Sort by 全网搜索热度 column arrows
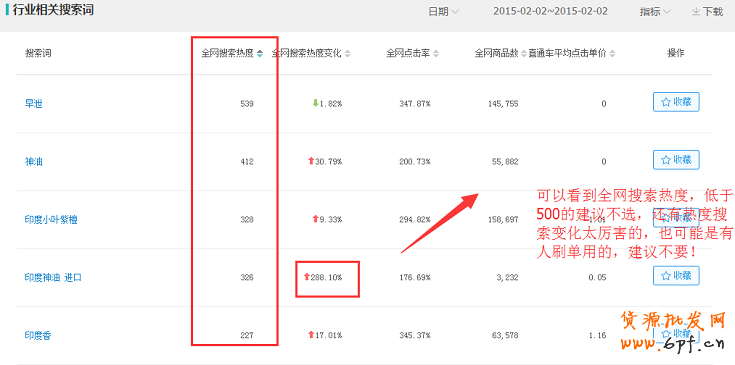735x365 pixels. pyautogui.click(x=260, y=53)
